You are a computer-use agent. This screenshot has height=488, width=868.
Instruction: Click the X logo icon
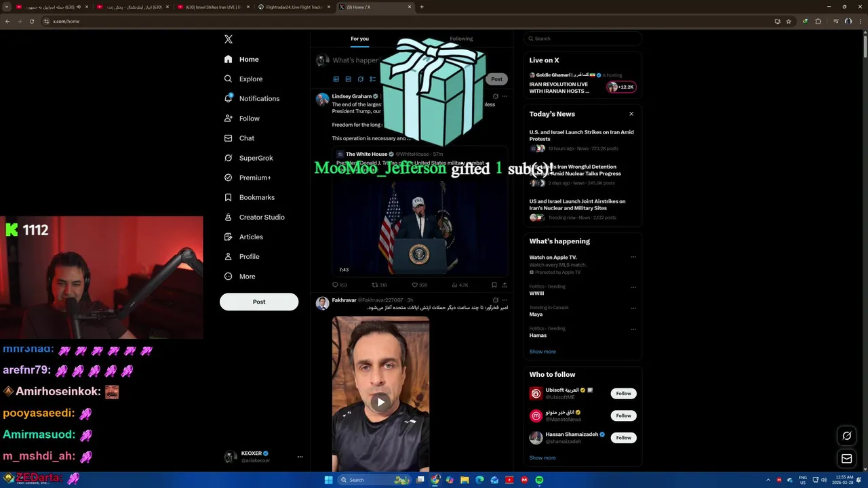click(229, 39)
